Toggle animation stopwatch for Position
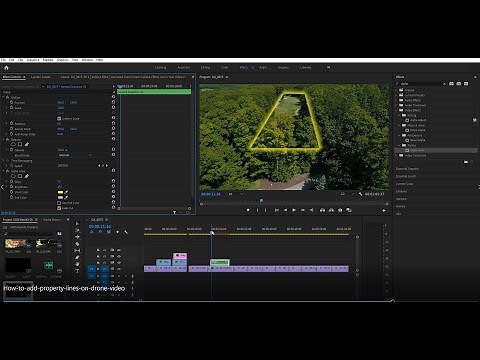This screenshot has height=360, width=480. pyautogui.click(x=11, y=102)
